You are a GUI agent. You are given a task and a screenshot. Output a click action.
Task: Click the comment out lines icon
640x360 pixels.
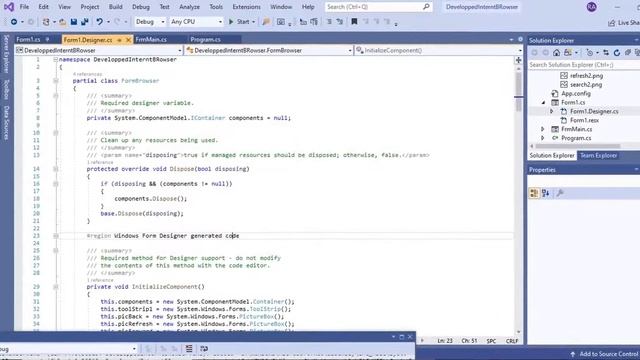pos(329,22)
